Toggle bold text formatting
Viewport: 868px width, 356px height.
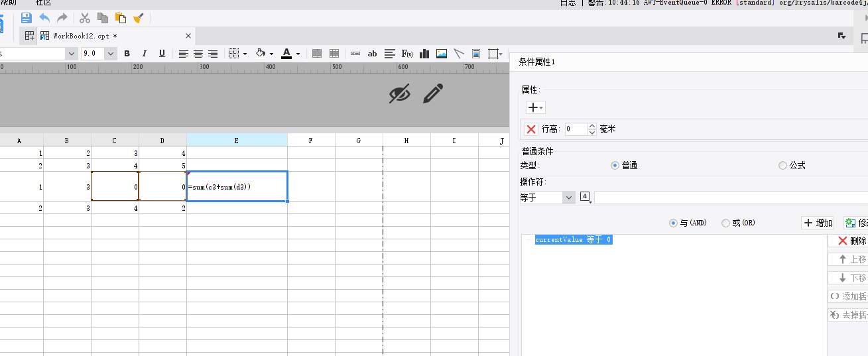(x=127, y=54)
